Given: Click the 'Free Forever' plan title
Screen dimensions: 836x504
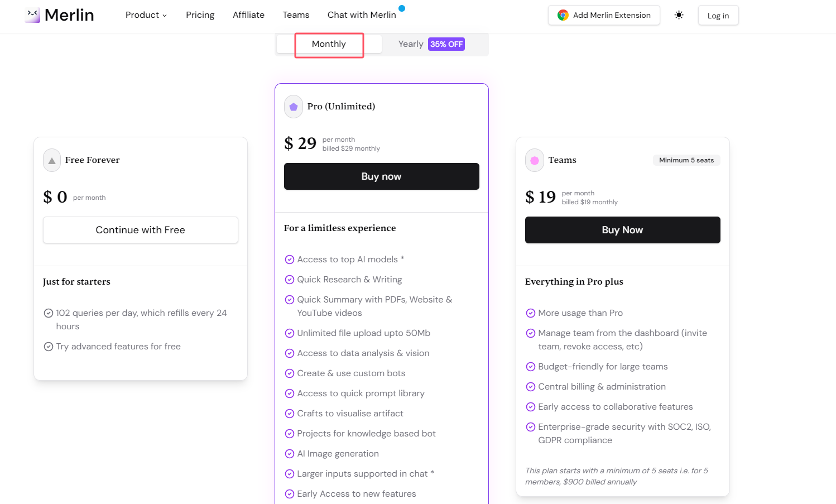Looking at the screenshot, I should (x=93, y=160).
